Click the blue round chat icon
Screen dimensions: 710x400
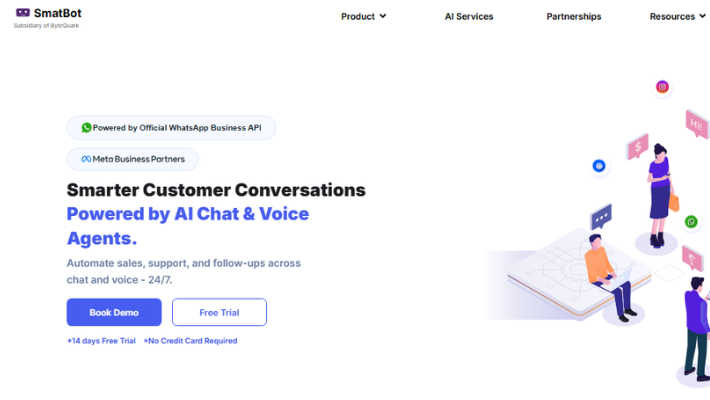[x=599, y=165]
